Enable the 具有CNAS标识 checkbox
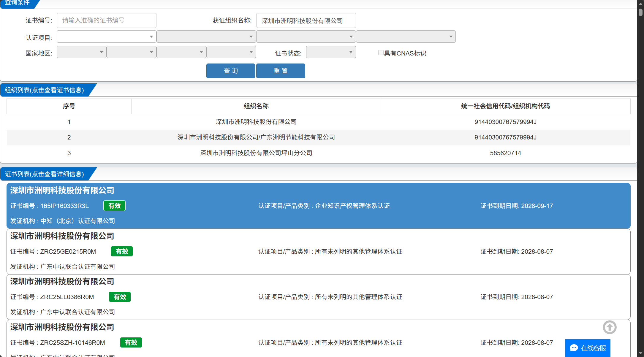Screen dimensions: 644x357 coord(381,53)
